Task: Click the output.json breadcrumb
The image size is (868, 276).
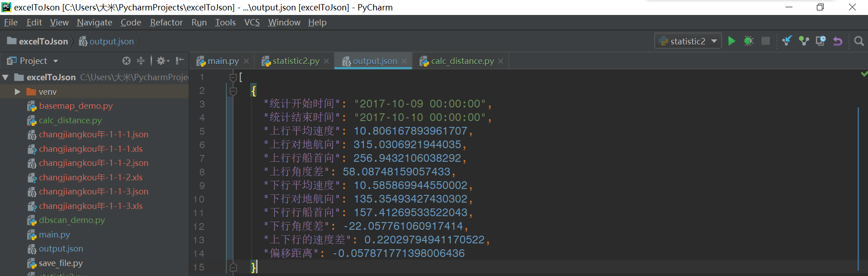Action: [107, 41]
